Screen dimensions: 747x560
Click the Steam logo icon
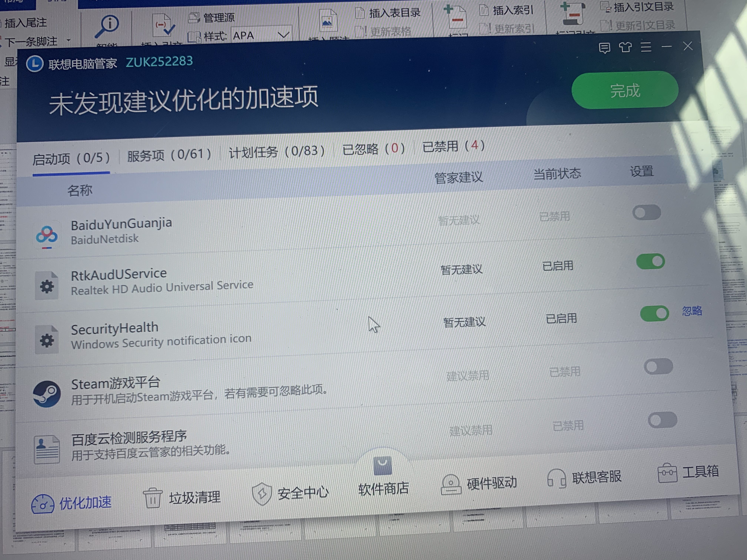tap(47, 394)
